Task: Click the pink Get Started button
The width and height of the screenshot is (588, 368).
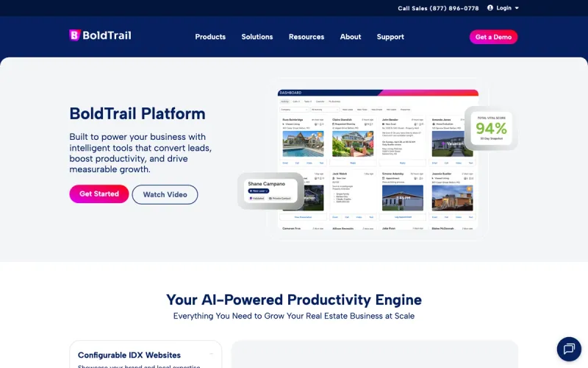Action: point(99,194)
